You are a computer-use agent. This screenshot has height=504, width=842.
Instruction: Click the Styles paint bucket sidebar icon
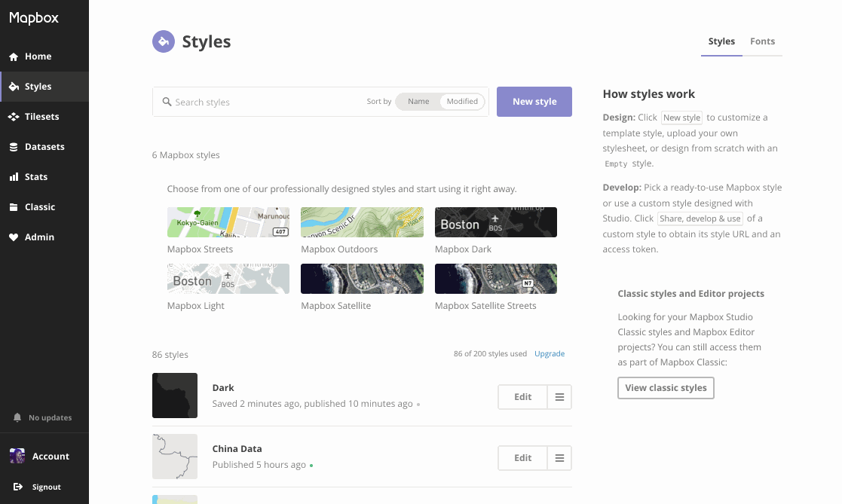[14, 87]
